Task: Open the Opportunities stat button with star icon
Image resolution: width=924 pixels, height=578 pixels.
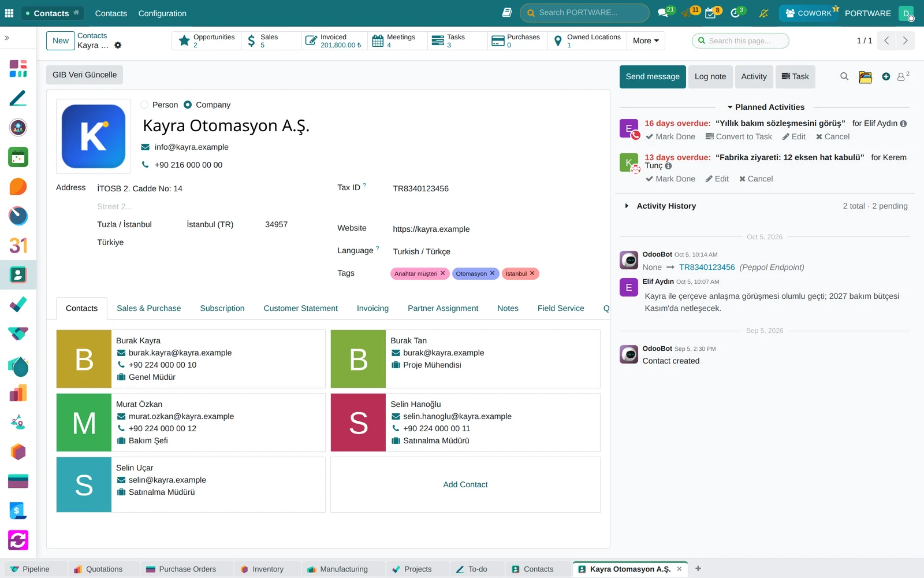Action: pyautogui.click(x=207, y=40)
